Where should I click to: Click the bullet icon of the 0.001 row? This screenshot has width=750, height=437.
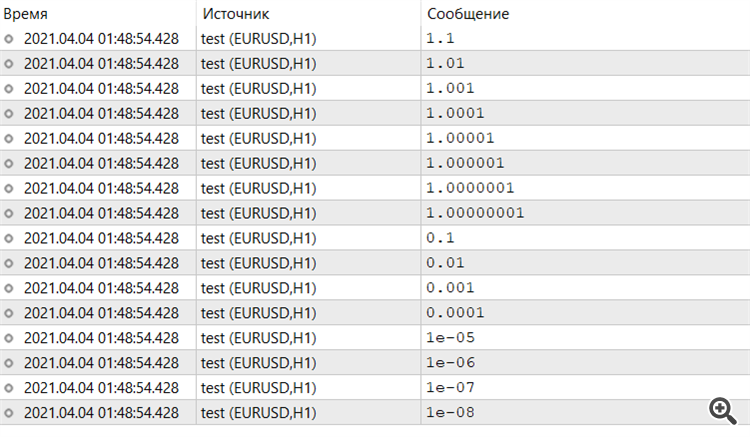click(x=10, y=288)
